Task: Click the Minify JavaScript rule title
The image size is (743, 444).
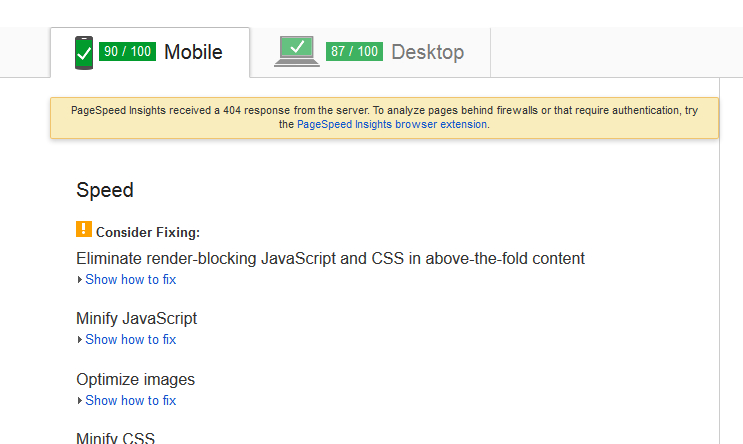Action: pos(136,319)
